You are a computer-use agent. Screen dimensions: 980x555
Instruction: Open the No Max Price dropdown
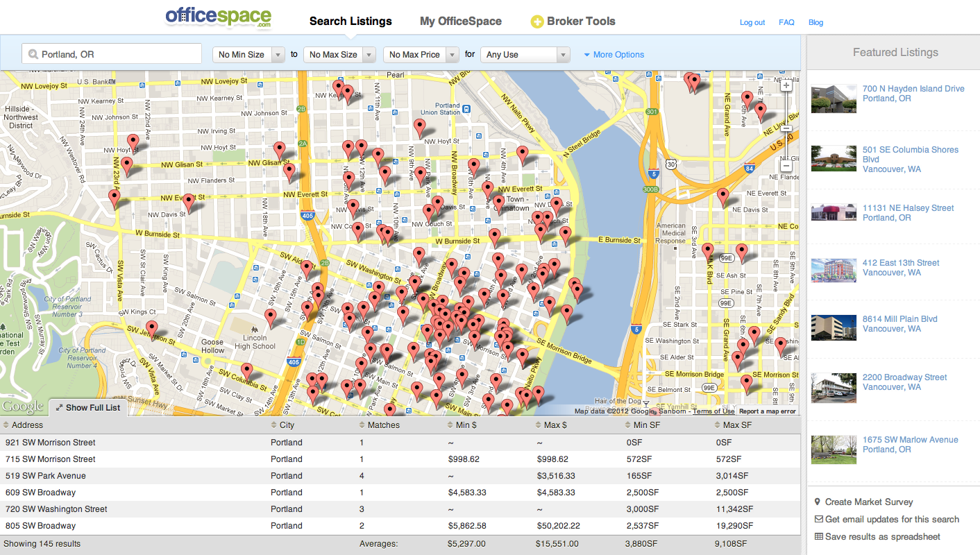(421, 55)
